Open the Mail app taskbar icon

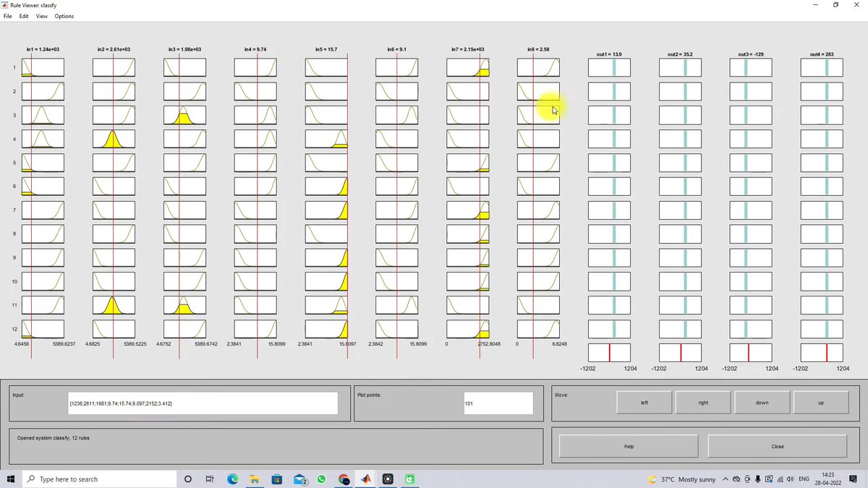coord(300,479)
